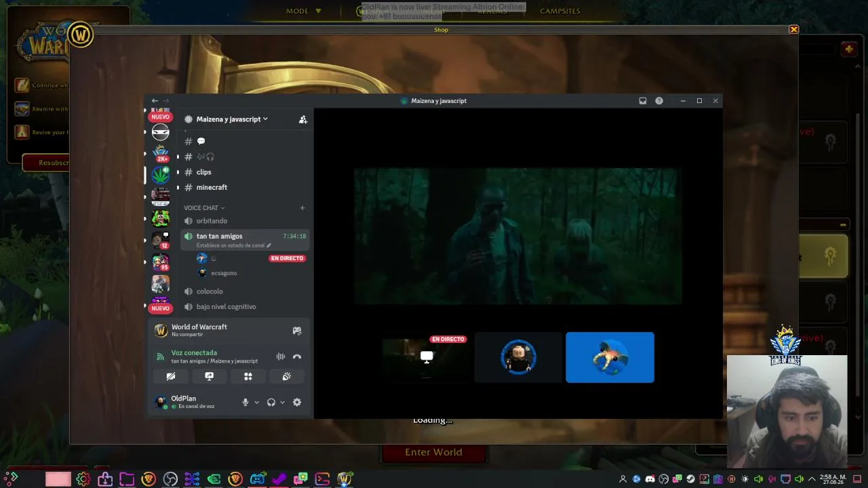This screenshot has width=868, height=488.
Task: Open the terminal icon on taskbar
Action: coord(322,480)
